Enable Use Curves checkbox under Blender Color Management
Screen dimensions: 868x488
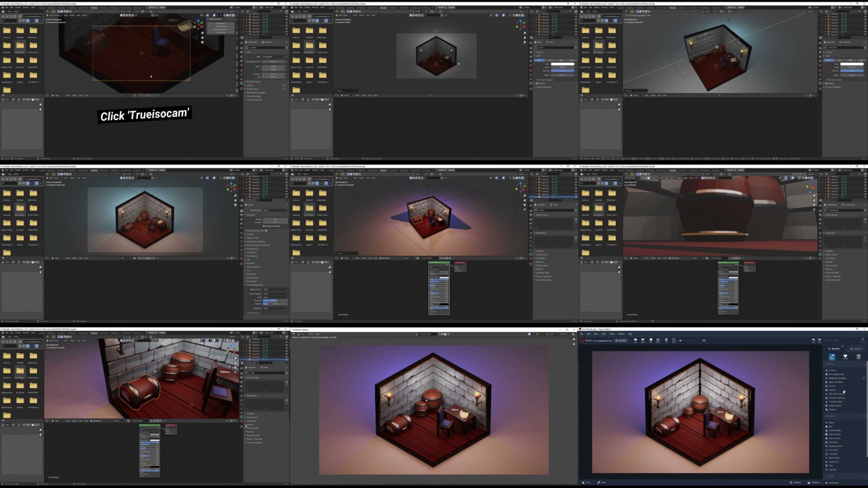click(250, 313)
